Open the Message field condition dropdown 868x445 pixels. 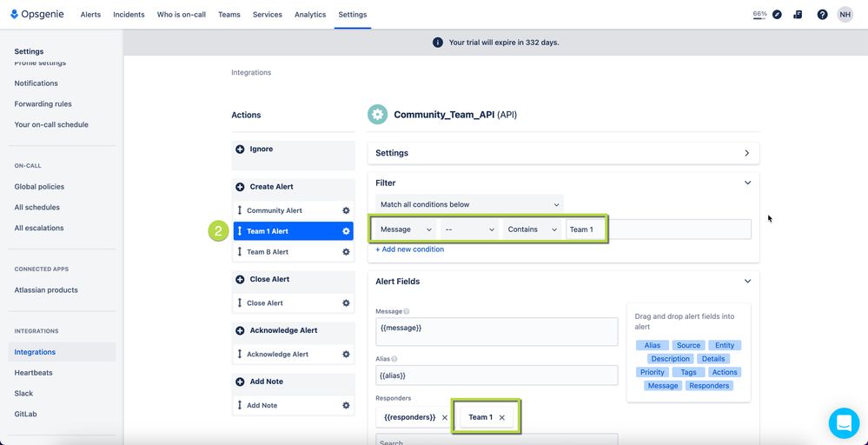(x=406, y=229)
